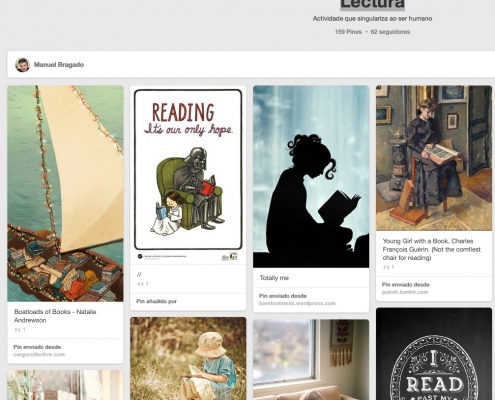This screenshot has width=495, height=400.
Task: Open the Young Girl with a Book painting
Action: coord(434,158)
